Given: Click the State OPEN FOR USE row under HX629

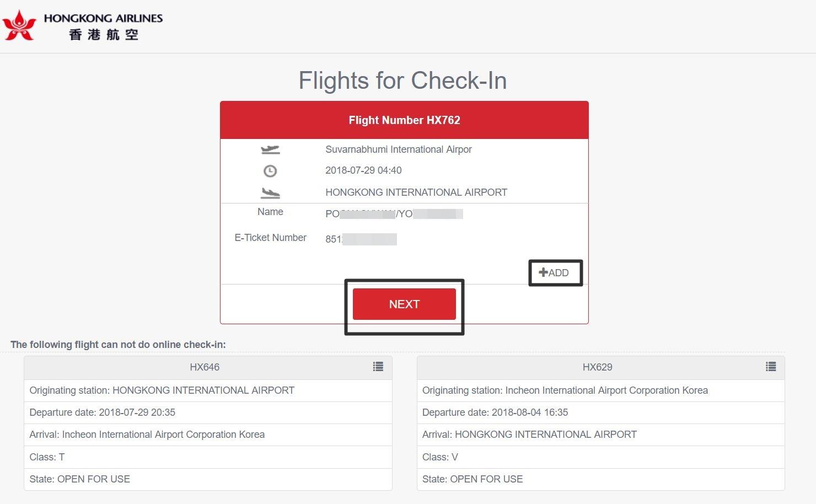Looking at the screenshot, I should 600,479.
